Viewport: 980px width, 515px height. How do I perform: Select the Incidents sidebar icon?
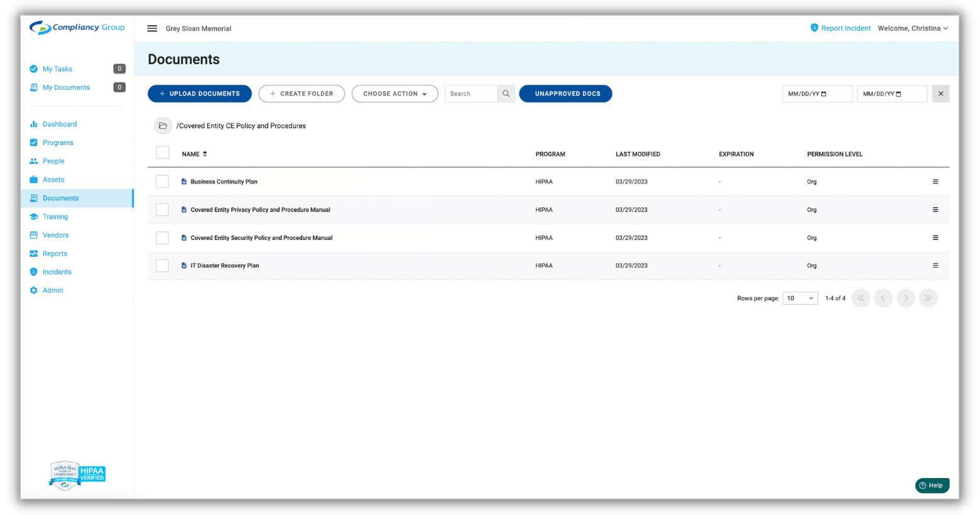tap(33, 271)
